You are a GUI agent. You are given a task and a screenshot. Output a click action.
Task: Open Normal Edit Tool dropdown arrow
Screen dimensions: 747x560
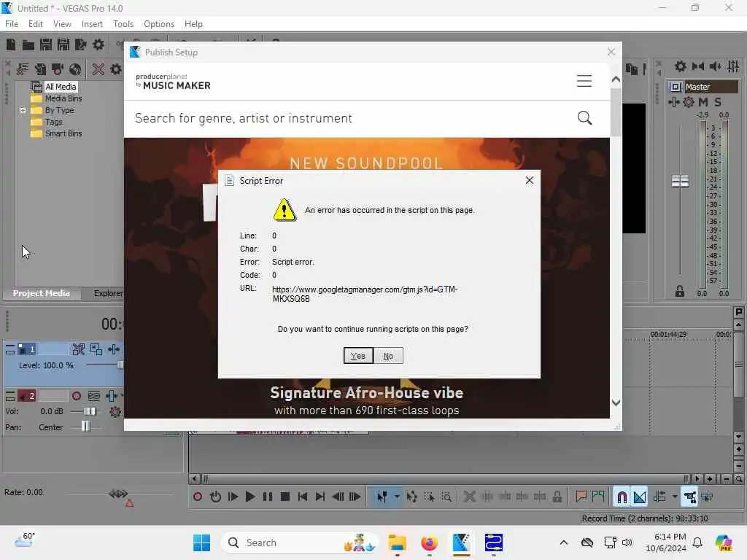point(397,497)
